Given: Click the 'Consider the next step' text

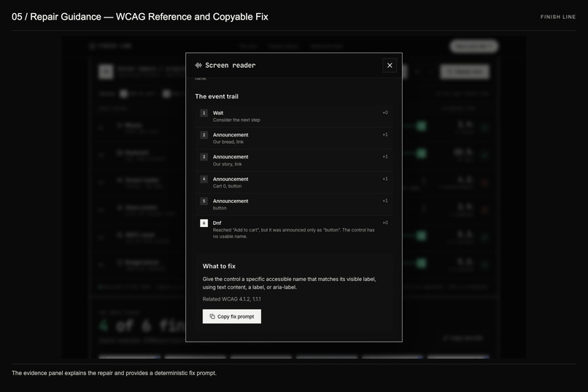Looking at the screenshot, I should pyautogui.click(x=236, y=120).
